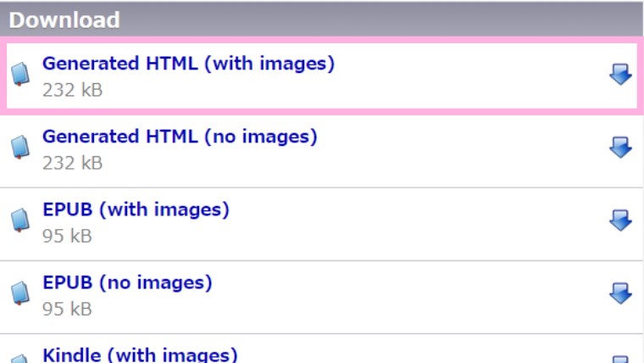Open the Kindle (with images) link

(x=140, y=355)
